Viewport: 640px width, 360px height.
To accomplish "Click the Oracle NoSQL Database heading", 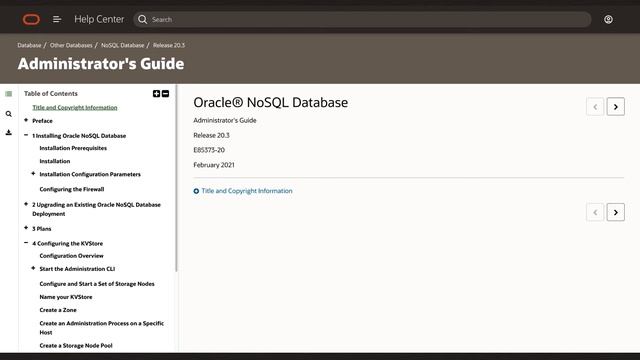I will click(271, 102).
